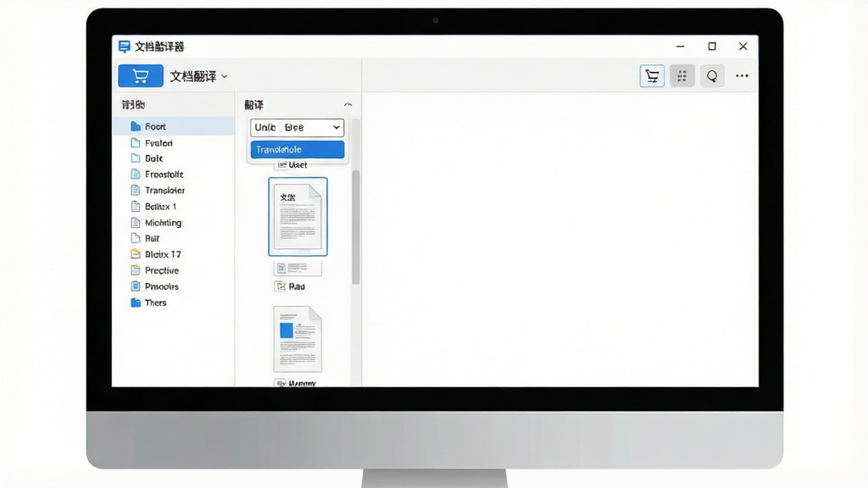868x488 pixels.
Task: Open the grid apps icon in toolbar
Action: coord(682,75)
